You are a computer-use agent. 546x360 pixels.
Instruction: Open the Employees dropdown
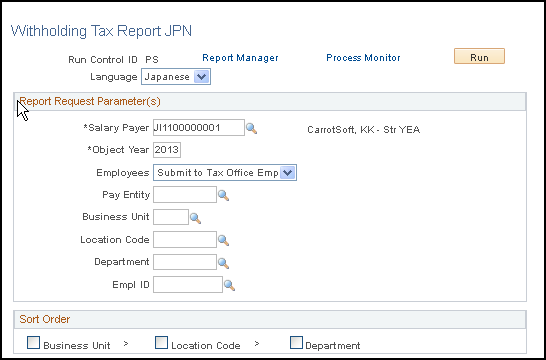point(225,172)
